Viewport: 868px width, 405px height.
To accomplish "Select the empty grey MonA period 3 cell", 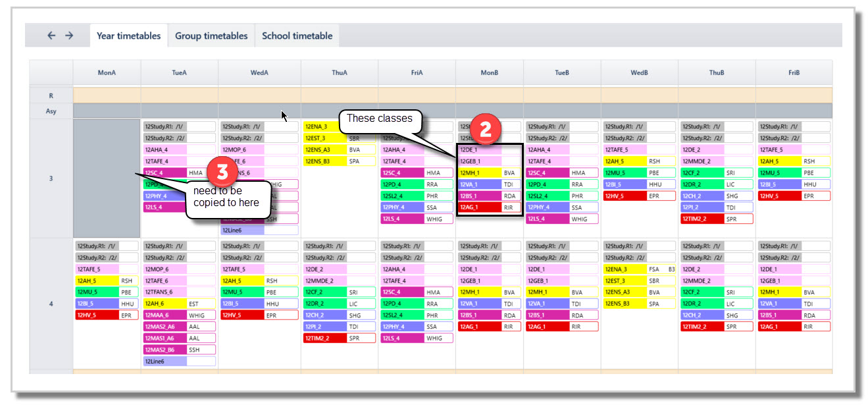I will 107,178.
